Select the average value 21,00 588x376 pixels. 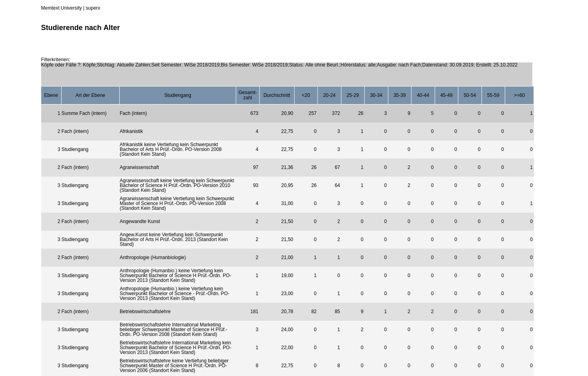(287, 257)
